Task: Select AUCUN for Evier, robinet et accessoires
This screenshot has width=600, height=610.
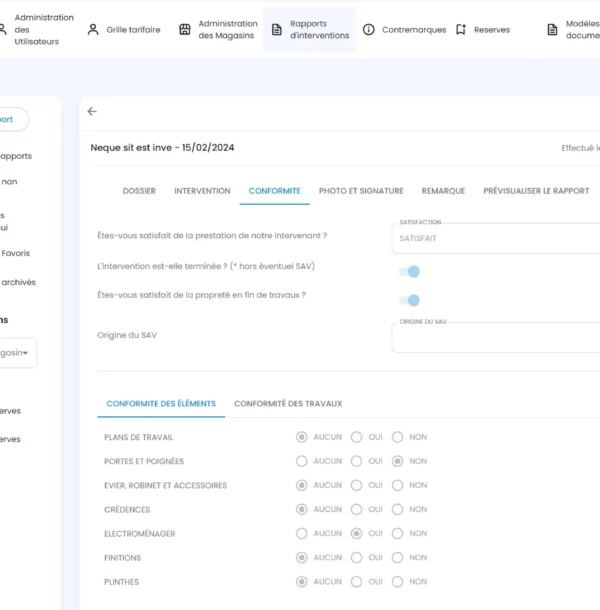Action: coord(302,485)
